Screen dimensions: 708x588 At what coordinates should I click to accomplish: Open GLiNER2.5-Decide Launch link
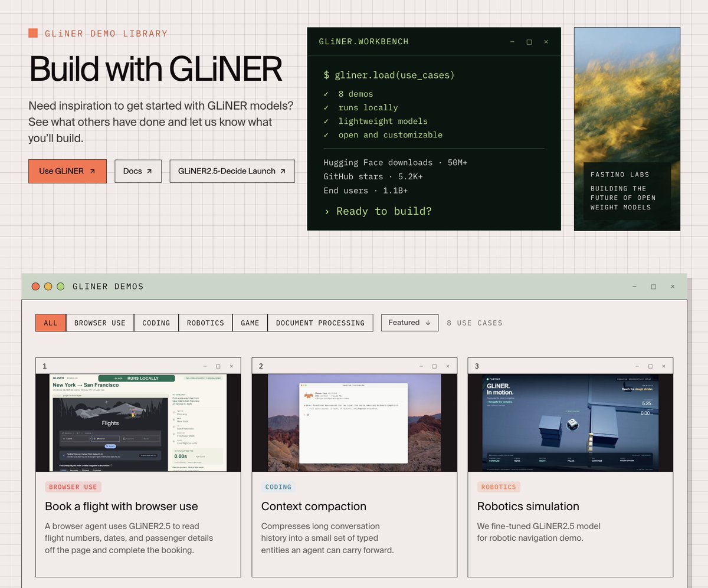click(232, 171)
